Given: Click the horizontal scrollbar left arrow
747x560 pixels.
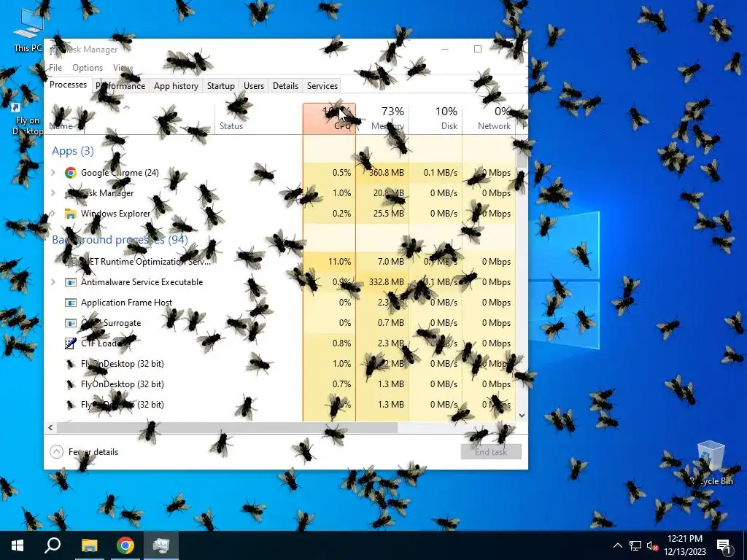Looking at the screenshot, I should click(x=50, y=427).
